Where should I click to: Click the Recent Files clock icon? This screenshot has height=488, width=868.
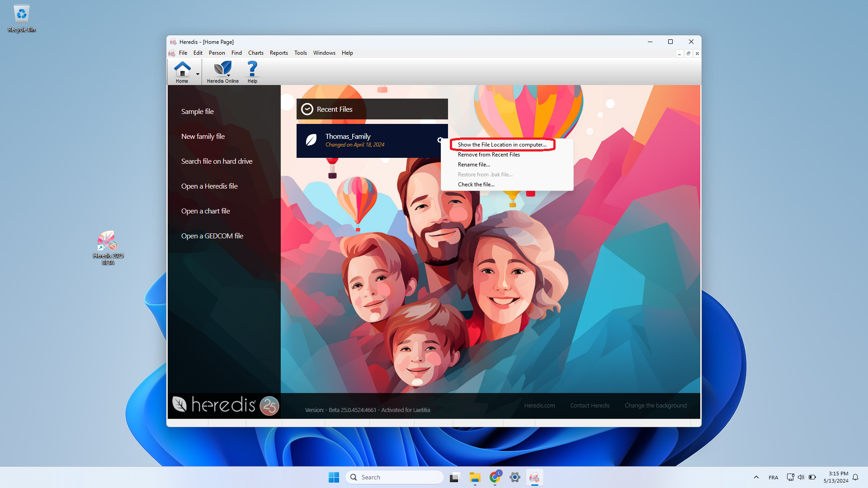(307, 109)
